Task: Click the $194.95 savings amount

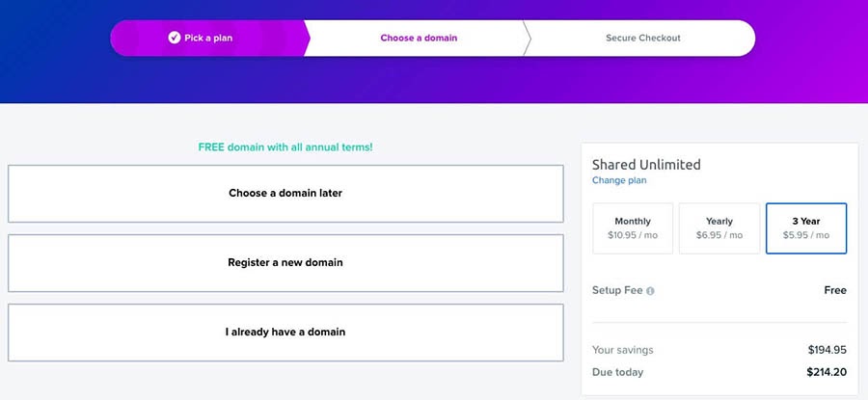Action: 827,350
